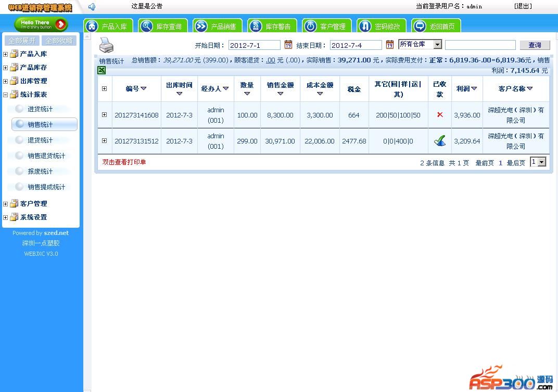Click the 退出 logout link

click(x=523, y=6)
